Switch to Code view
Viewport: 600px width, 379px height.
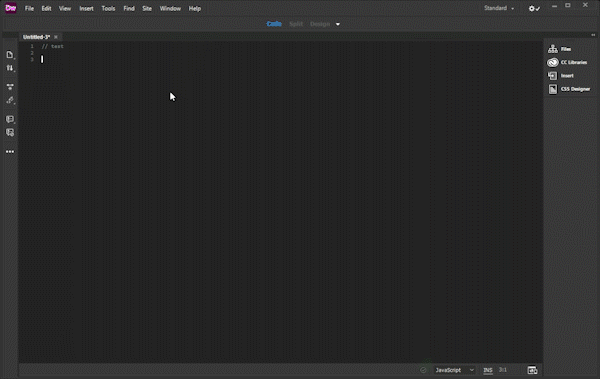[x=274, y=24]
